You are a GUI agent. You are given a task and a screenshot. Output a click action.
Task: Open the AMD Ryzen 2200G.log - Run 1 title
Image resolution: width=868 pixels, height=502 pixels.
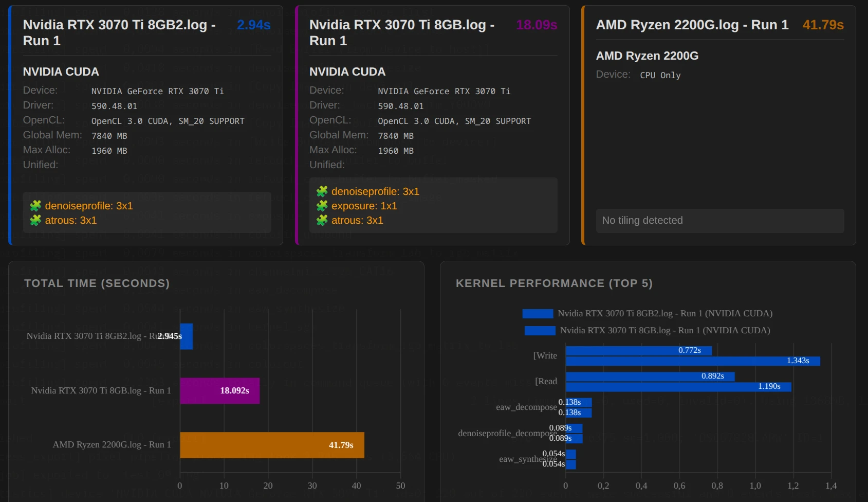(692, 25)
